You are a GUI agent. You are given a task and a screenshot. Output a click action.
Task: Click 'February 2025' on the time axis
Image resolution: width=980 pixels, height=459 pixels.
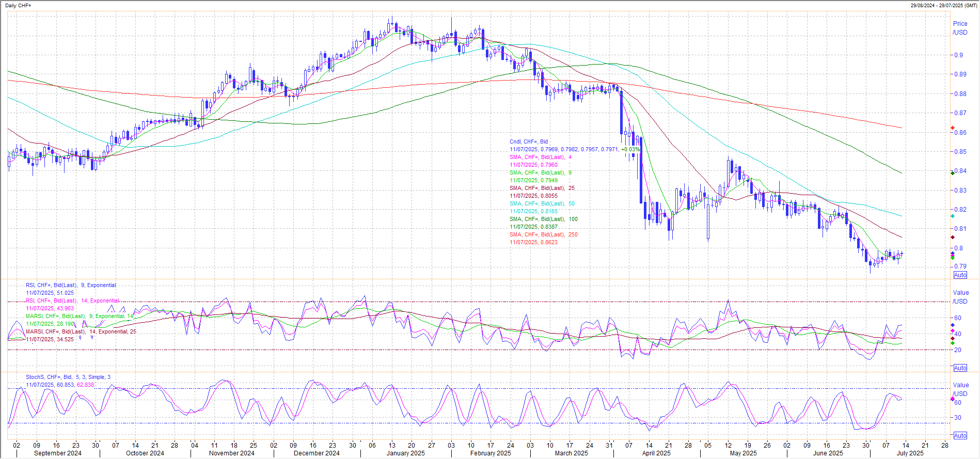(x=491, y=453)
